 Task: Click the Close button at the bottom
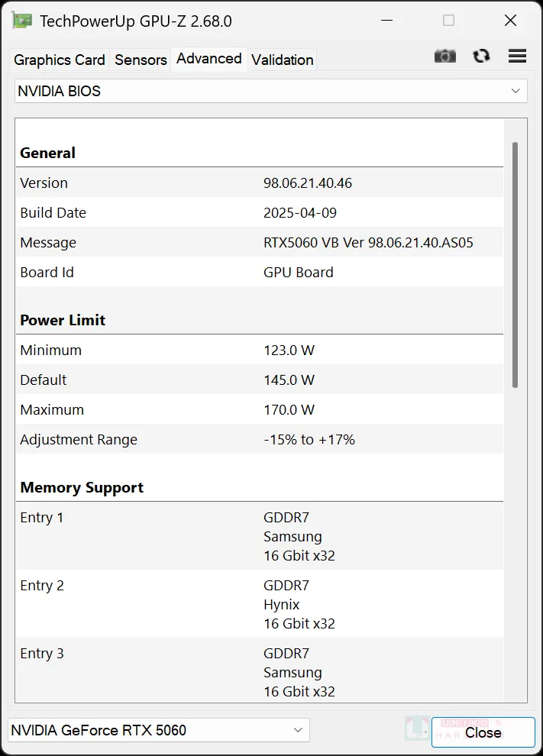483,732
